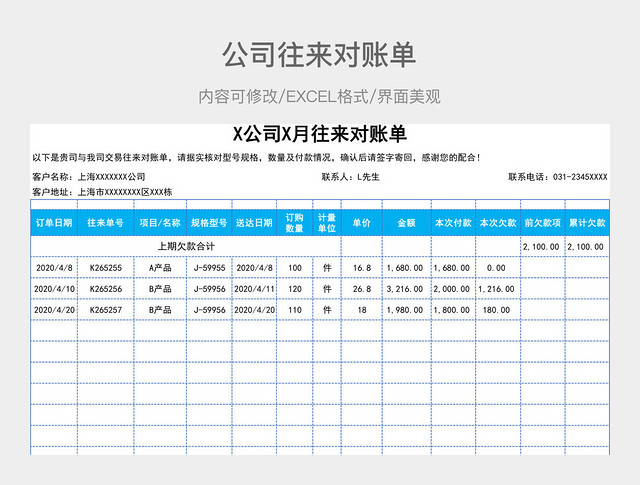Select quantity cell 100

295,268
